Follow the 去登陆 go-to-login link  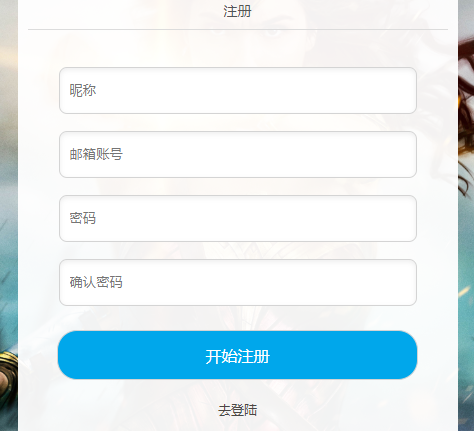(x=237, y=410)
